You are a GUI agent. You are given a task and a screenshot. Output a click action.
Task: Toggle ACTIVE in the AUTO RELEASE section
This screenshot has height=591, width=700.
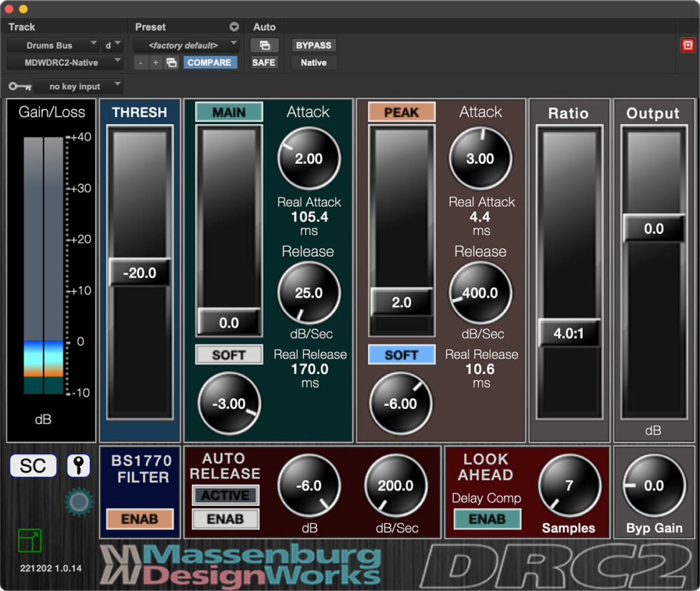coord(224,495)
